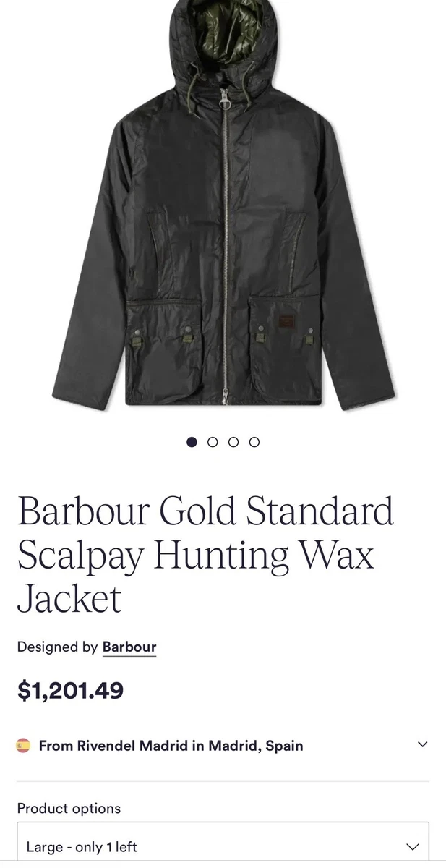The height and width of the screenshot is (868, 446).
Task: Expand the Rivendel Madrid seller chevron
Action: (x=423, y=744)
